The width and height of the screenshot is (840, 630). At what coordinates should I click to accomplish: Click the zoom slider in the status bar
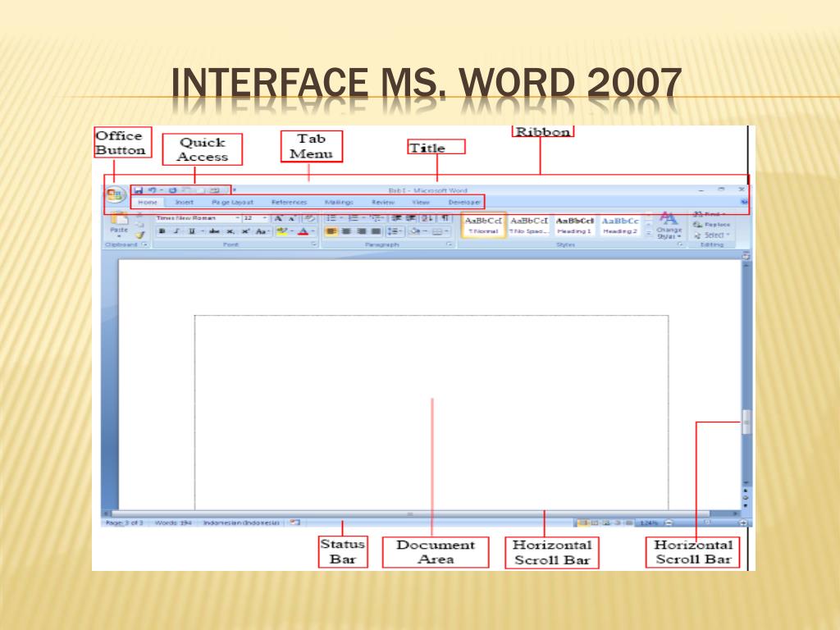pyautogui.click(x=706, y=523)
